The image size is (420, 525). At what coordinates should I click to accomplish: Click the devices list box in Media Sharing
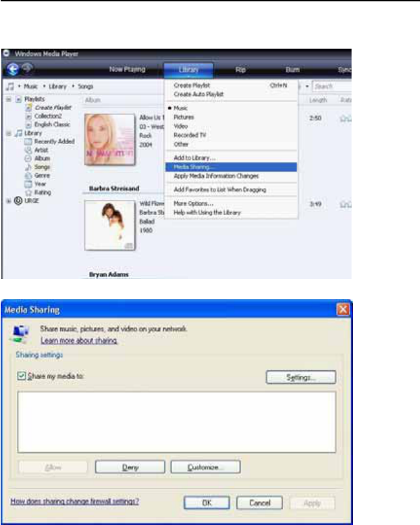[177, 422]
